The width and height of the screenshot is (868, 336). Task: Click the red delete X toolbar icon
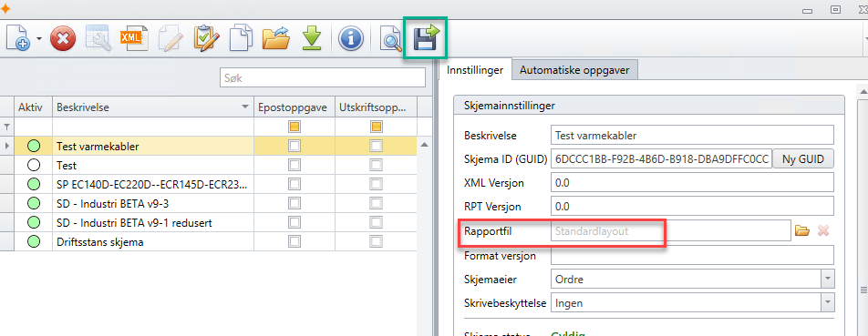coord(63,39)
